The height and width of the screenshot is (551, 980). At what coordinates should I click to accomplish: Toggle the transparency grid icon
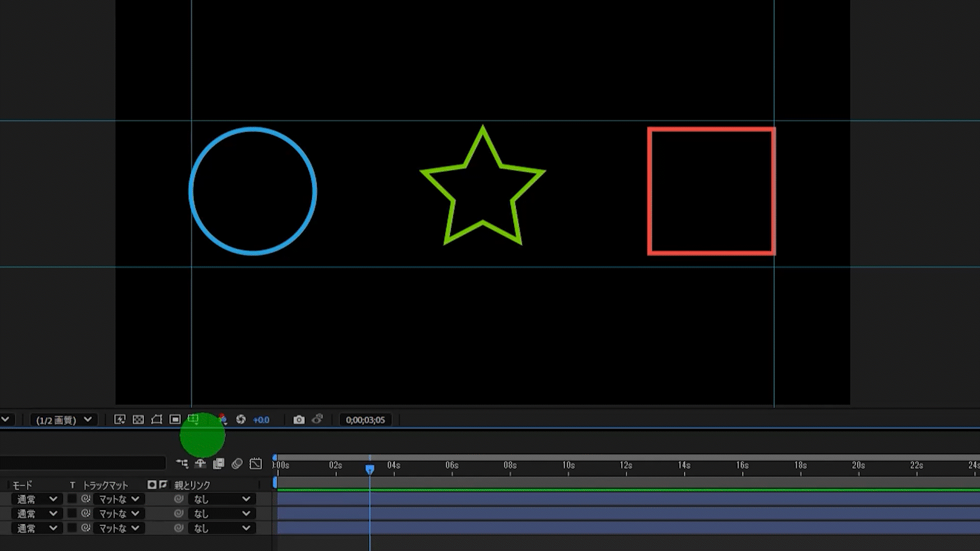[138, 419]
